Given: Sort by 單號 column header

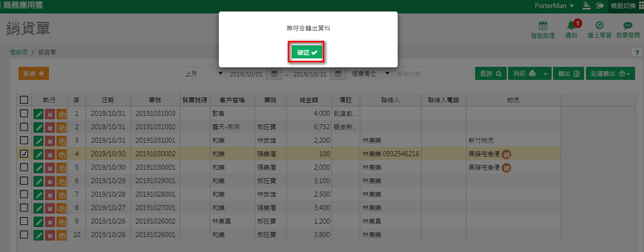Looking at the screenshot, I should [155, 100].
